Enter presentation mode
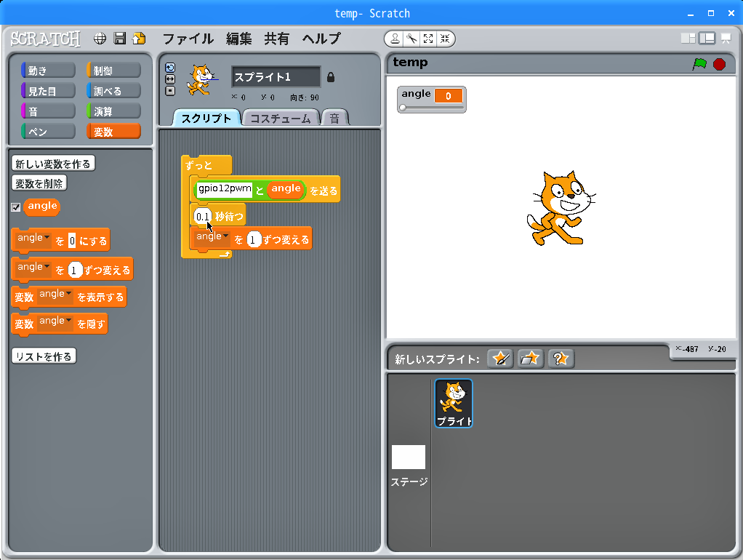This screenshot has width=743, height=560. 726,39
